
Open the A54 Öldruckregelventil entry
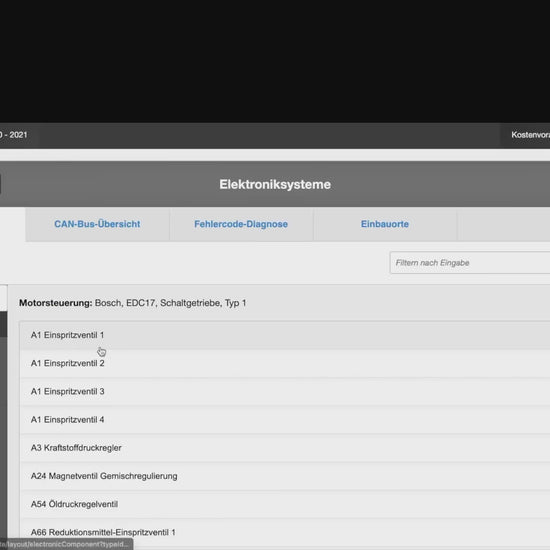(285, 504)
